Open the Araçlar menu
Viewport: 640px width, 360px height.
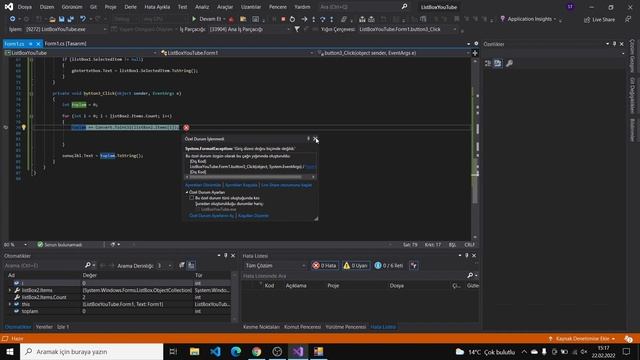point(225,7)
